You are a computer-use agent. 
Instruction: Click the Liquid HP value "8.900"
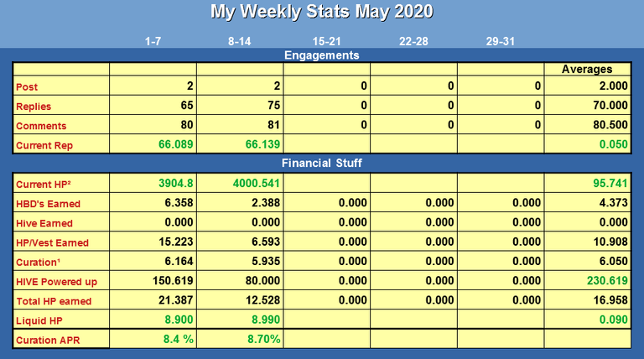click(179, 320)
